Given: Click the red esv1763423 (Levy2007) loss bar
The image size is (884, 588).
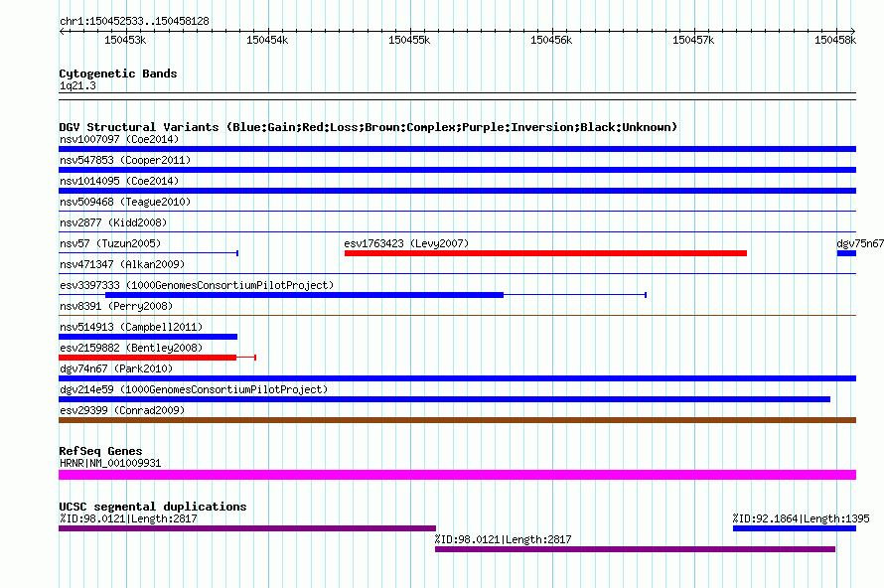Looking at the screenshot, I should coord(545,253).
